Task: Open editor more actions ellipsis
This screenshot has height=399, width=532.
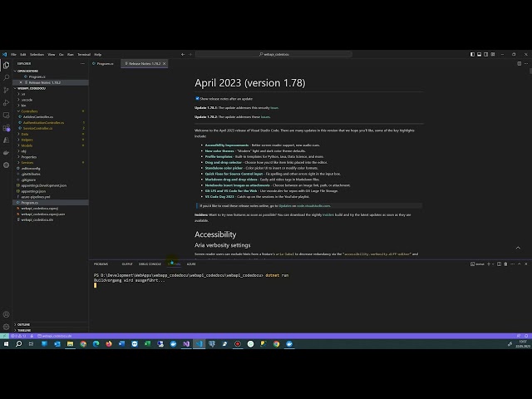Action: [526, 63]
